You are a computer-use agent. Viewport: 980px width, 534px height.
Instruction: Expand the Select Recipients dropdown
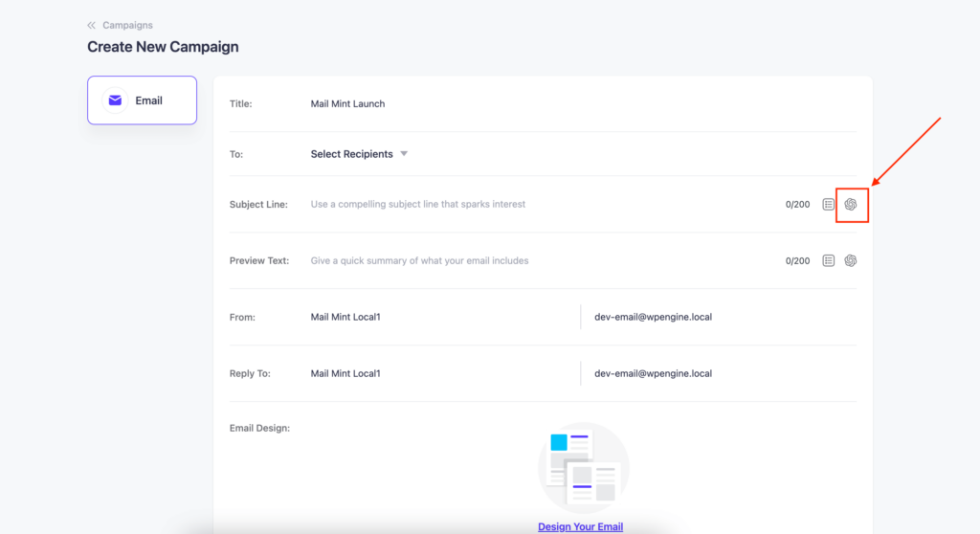coord(359,154)
